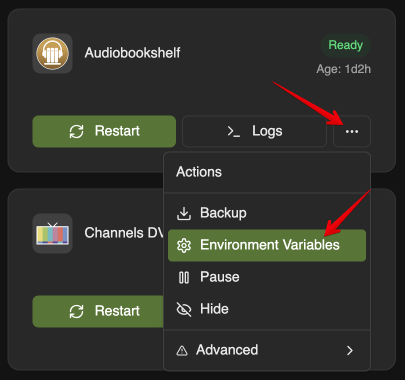Image resolution: width=405 pixels, height=380 pixels.
Task: Restart the Audiobookshelf app
Action: tap(104, 131)
